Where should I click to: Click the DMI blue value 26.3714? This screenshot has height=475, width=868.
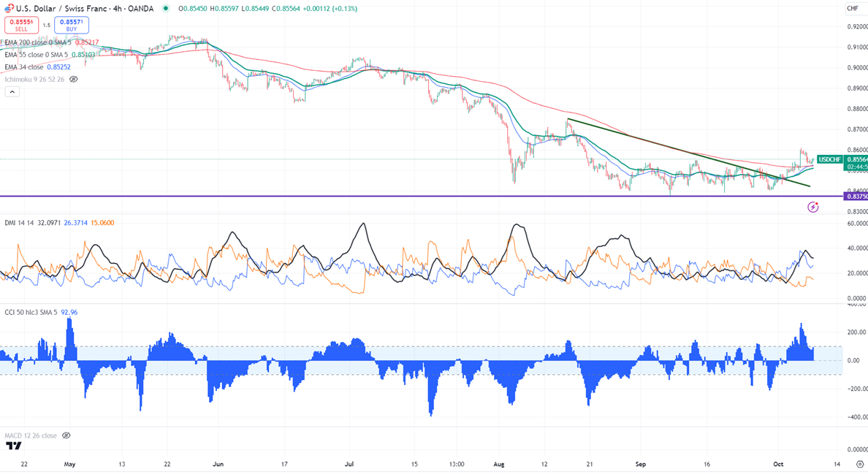point(76,223)
